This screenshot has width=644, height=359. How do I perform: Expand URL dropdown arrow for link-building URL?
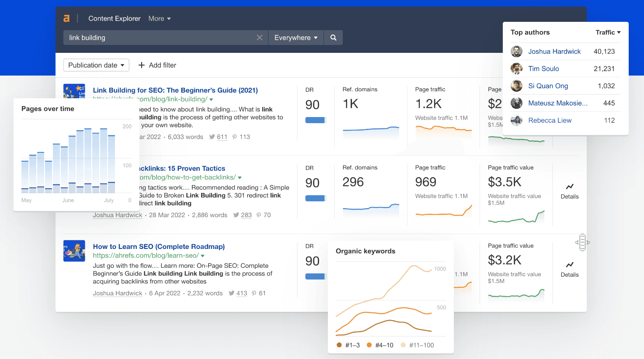[x=211, y=100]
